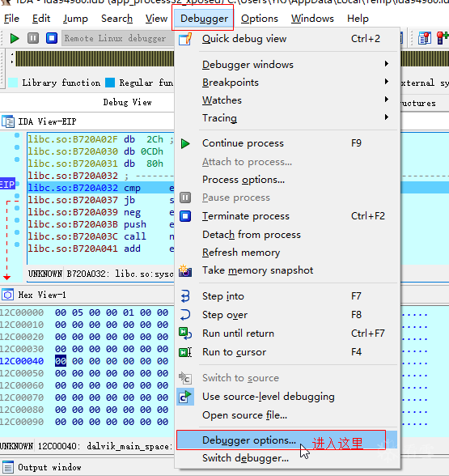Screen dimensions: 449x476
Task: Open the View menu
Action: point(156,19)
